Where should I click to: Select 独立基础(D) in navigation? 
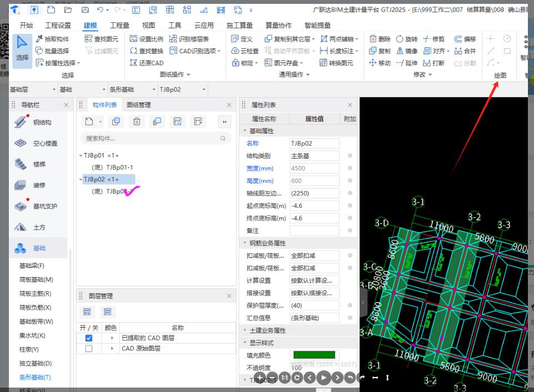pyautogui.click(x=36, y=363)
